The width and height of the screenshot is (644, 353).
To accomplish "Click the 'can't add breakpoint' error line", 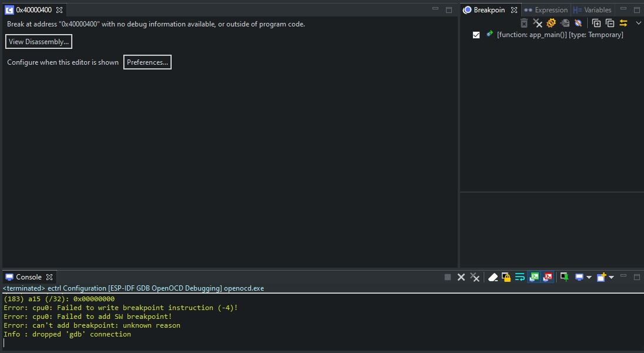I will [92, 325].
